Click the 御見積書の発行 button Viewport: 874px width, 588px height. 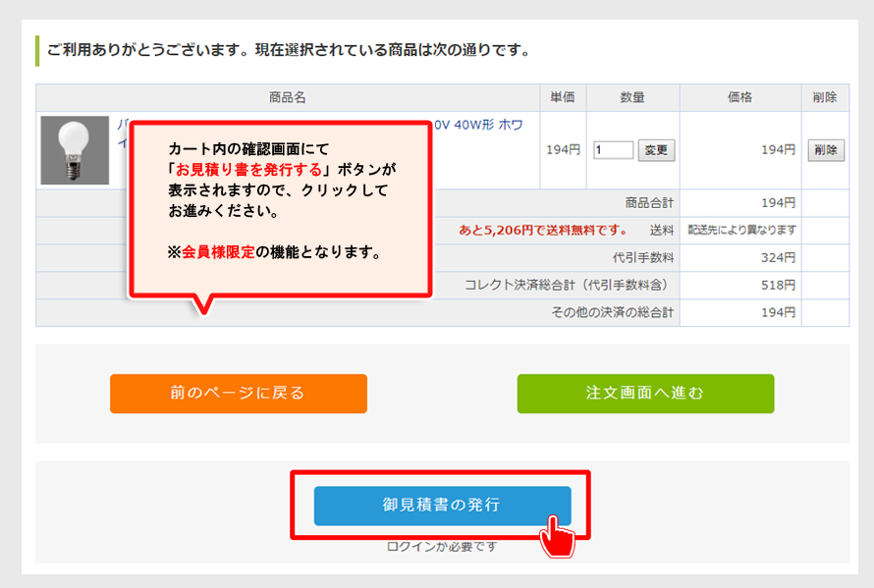tap(443, 506)
